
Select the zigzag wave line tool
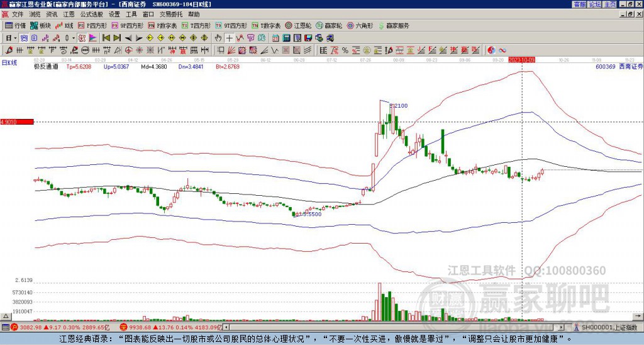pos(274,50)
